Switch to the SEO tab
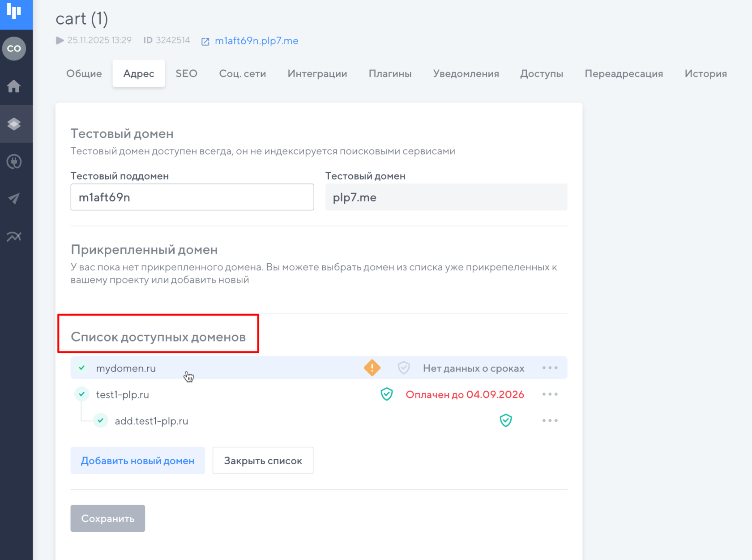 click(x=186, y=74)
